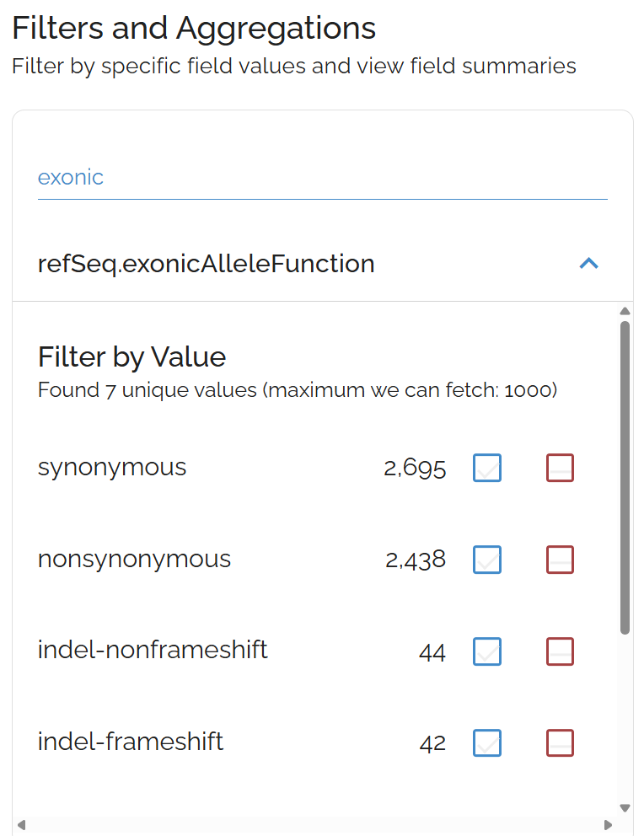Screen dimensions: 644x836
Task: Toggle blue include box for indel-nonframeshift
Action: (x=487, y=651)
